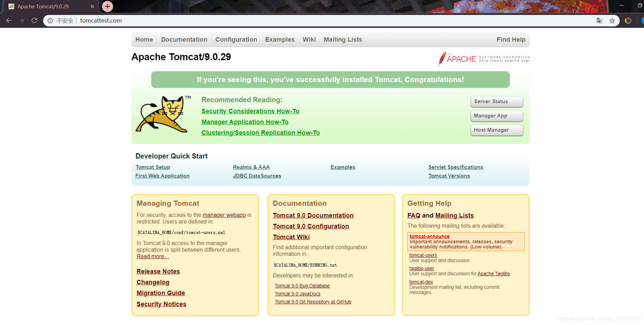Open the JDBC DataSources link

coord(257,176)
